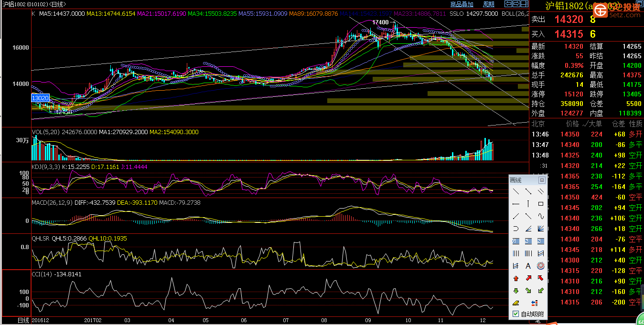Select the rectangle drawing tool

pos(541,204)
